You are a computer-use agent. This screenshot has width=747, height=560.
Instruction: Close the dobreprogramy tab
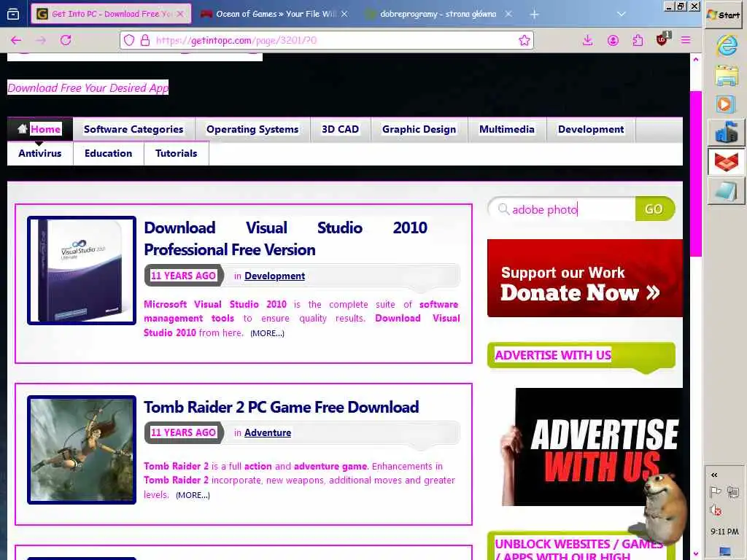[x=508, y=15]
